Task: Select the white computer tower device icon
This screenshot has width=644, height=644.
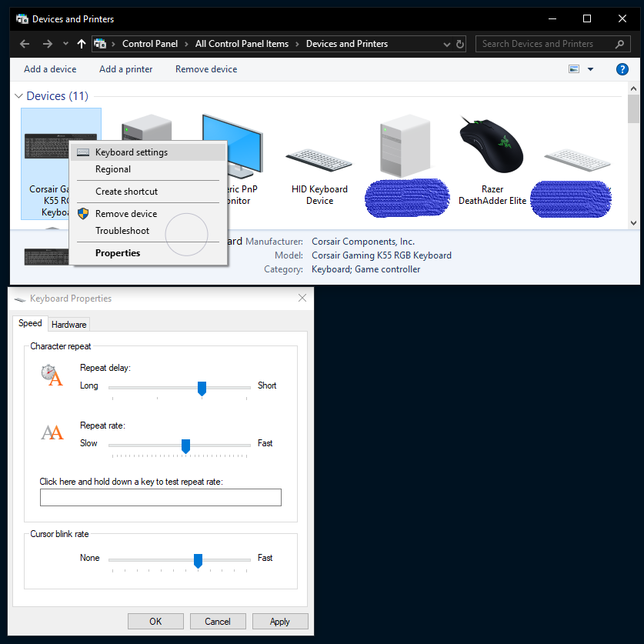Action: [405, 145]
